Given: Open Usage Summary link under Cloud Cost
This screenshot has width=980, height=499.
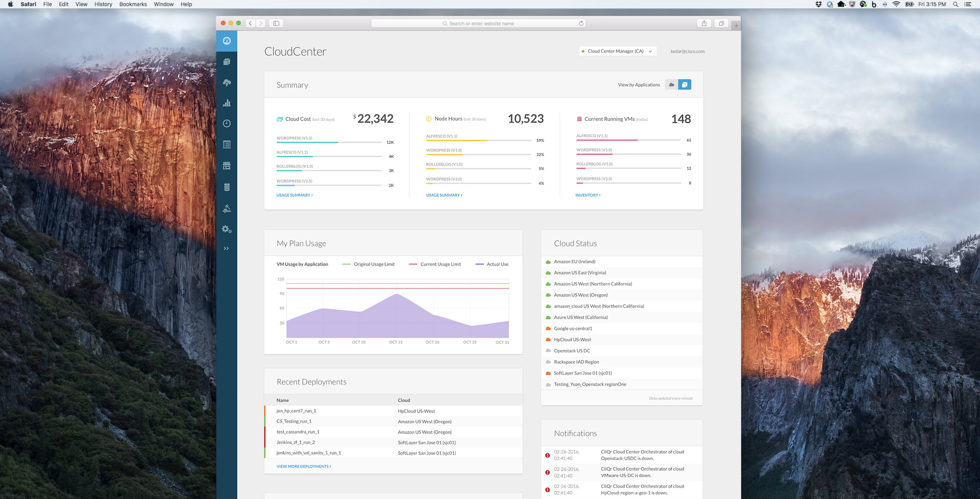Looking at the screenshot, I should click(x=295, y=195).
